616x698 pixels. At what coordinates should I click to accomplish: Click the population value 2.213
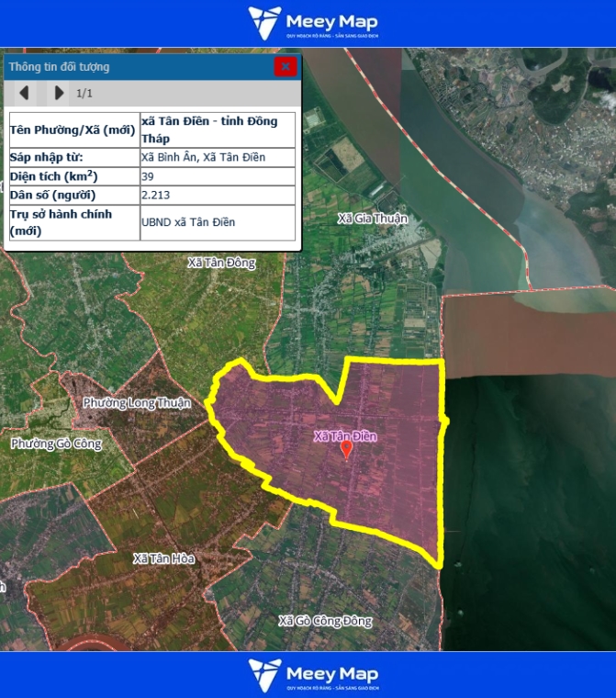[155, 195]
